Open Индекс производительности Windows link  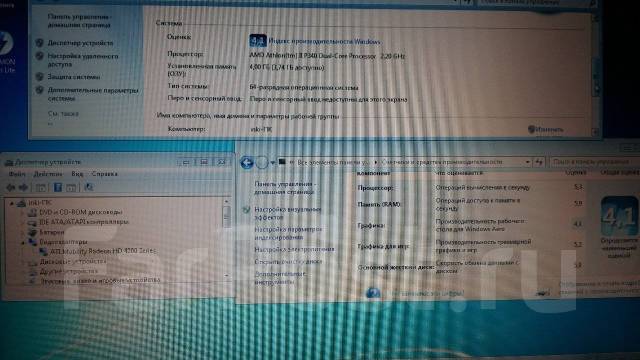pyautogui.click(x=324, y=42)
